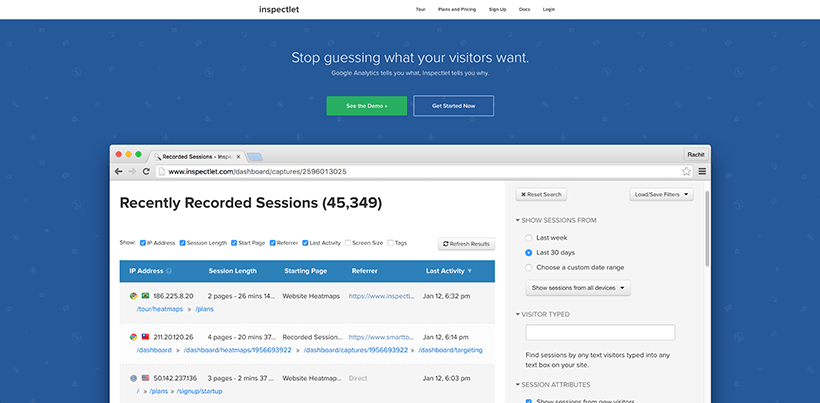Reload the page with refresh icon
The image size is (820, 403).
pos(146,171)
